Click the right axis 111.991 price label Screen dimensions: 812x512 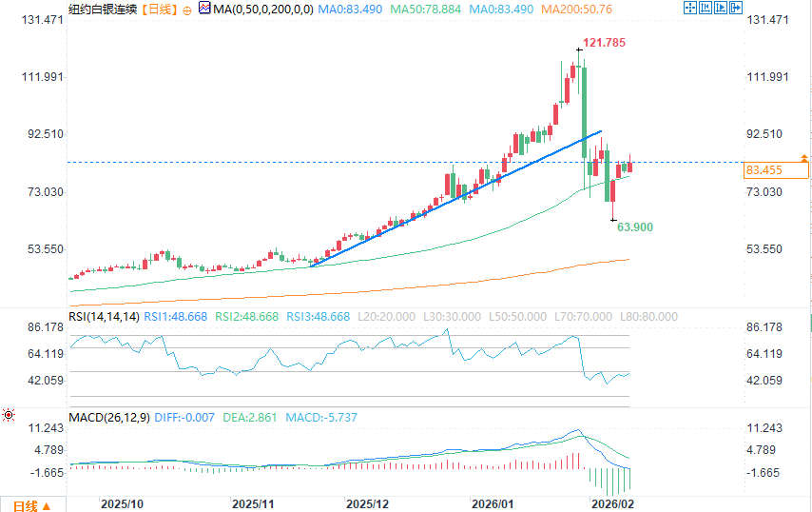click(767, 77)
